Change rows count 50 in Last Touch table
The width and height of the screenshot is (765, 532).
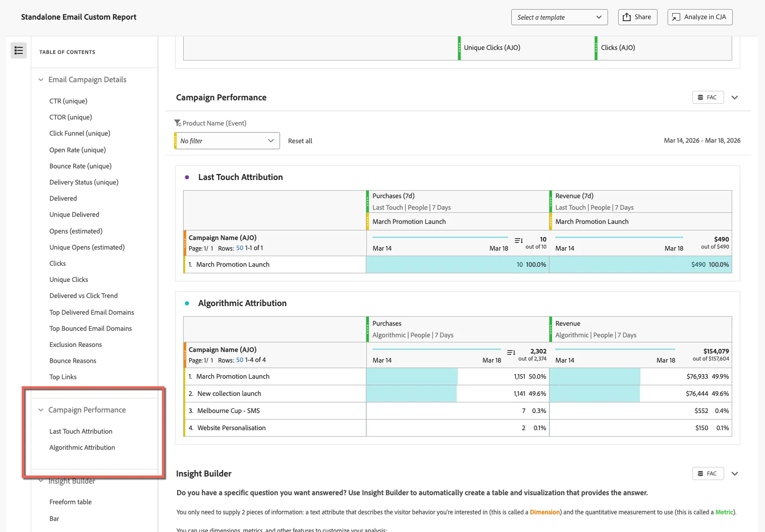pos(240,248)
